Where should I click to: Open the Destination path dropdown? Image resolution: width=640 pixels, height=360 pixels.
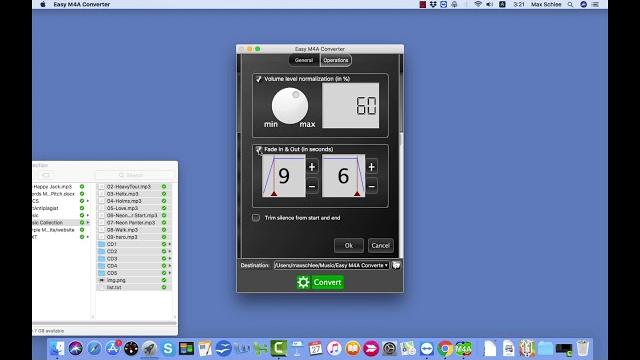(331, 265)
